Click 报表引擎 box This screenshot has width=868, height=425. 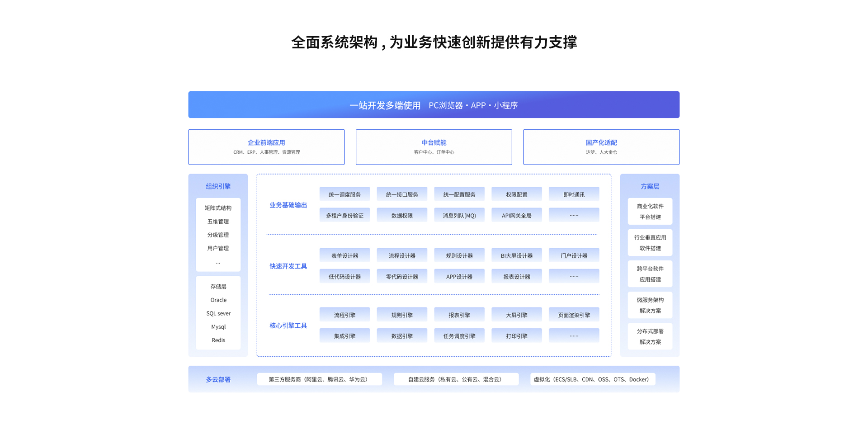pyautogui.click(x=459, y=315)
